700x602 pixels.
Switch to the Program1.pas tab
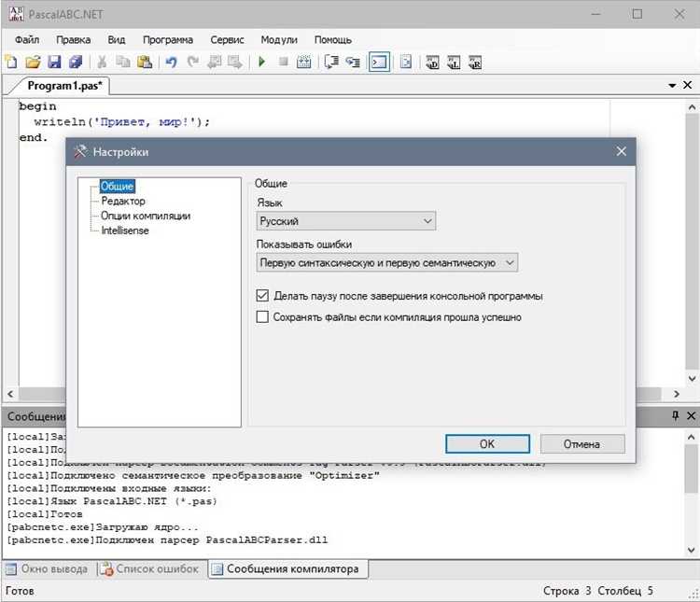[64, 85]
